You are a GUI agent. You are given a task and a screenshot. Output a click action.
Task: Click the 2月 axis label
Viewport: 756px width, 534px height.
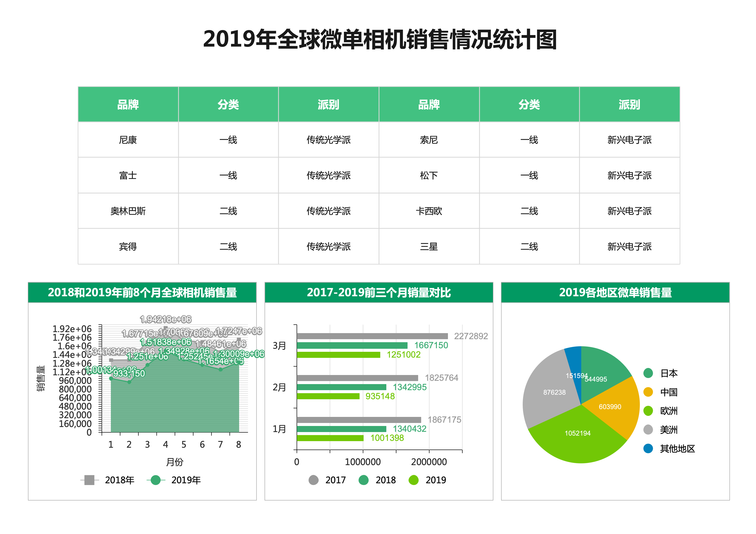pyautogui.click(x=279, y=387)
